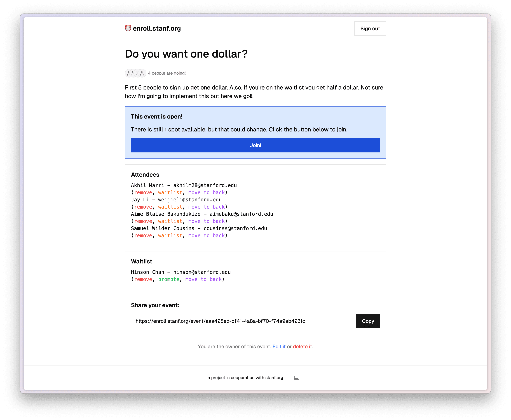Click 'Akhil Marri – akhilm28@stanford.edu' row
511x420 pixels.
pyautogui.click(x=184, y=185)
